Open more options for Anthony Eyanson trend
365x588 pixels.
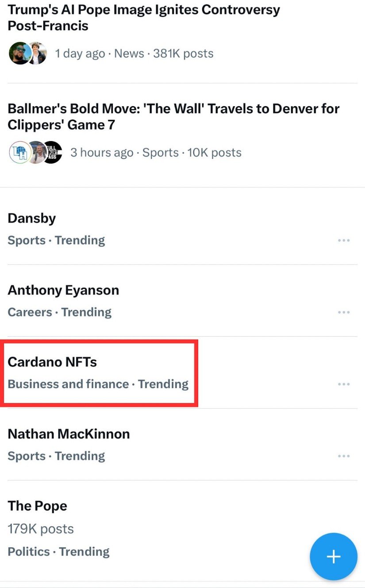click(x=344, y=312)
